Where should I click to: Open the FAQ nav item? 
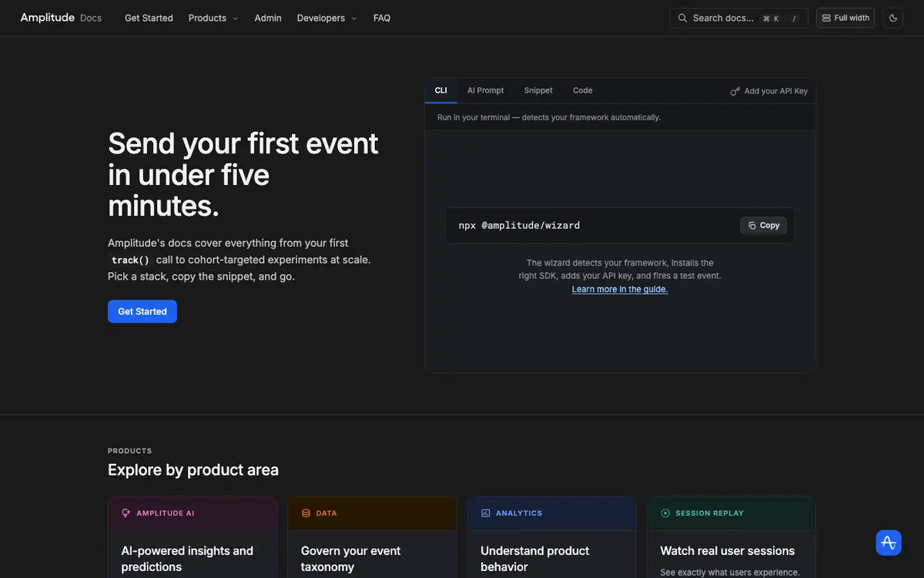(x=382, y=18)
